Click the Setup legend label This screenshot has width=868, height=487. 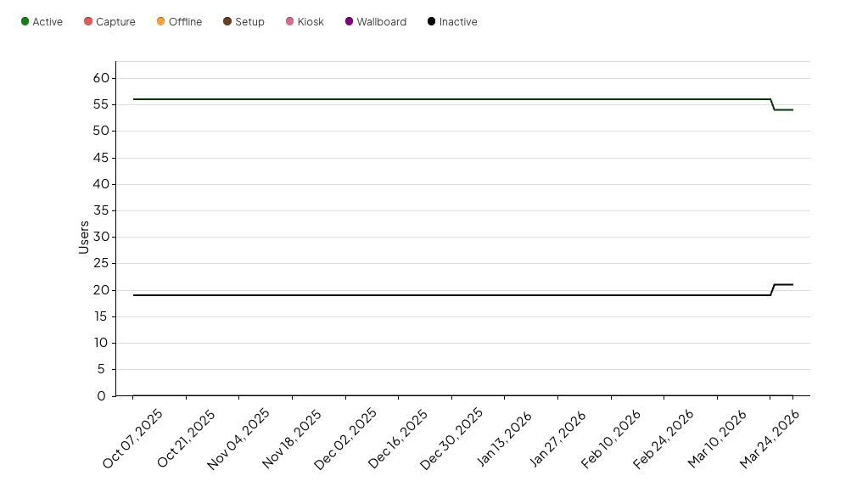[x=249, y=22]
